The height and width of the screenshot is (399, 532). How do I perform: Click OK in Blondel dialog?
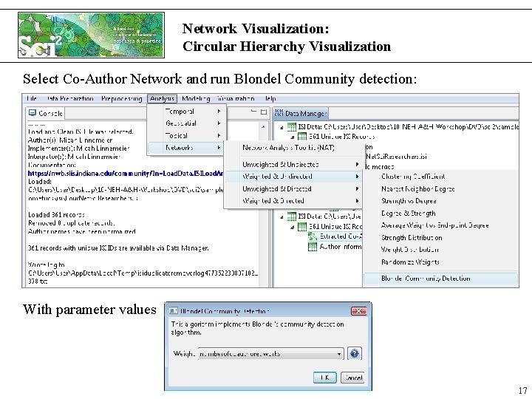click(x=324, y=378)
